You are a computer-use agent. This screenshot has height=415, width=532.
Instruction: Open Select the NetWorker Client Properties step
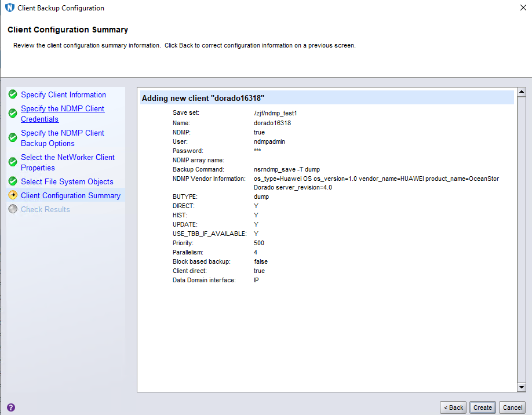[x=68, y=162]
